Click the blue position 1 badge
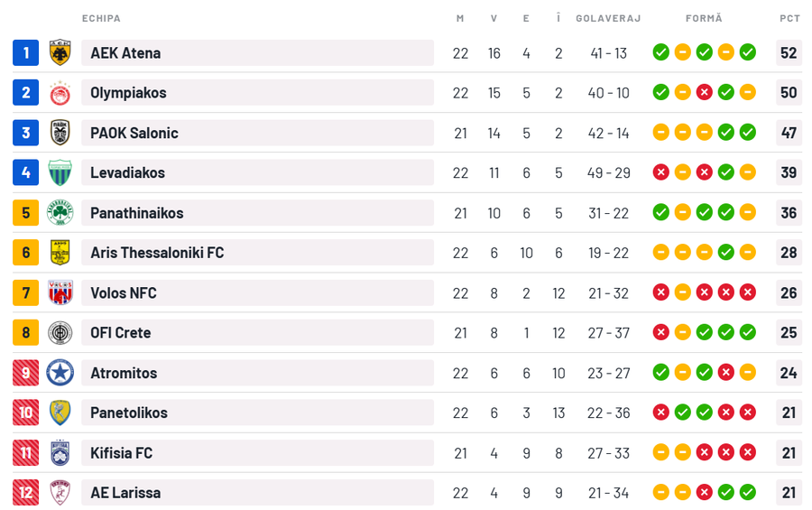812x510 pixels. coord(26,53)
